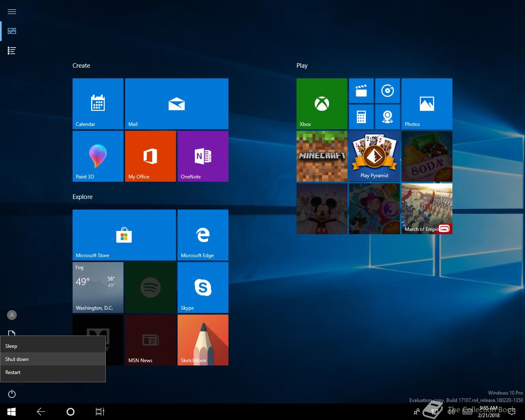Open the Mickey Mouse game tile

pyautogui.click(x=322, y=209)
